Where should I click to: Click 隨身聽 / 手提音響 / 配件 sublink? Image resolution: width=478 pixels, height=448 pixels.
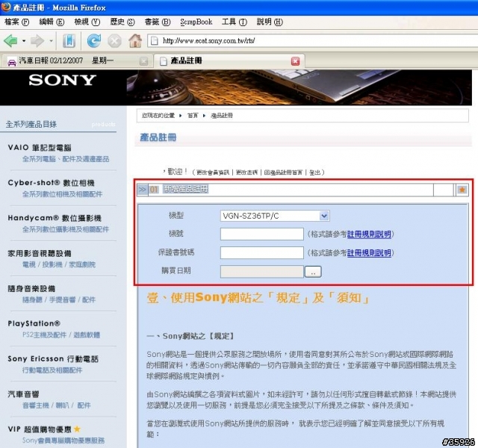pyautogui.click(x=59, y=300)
